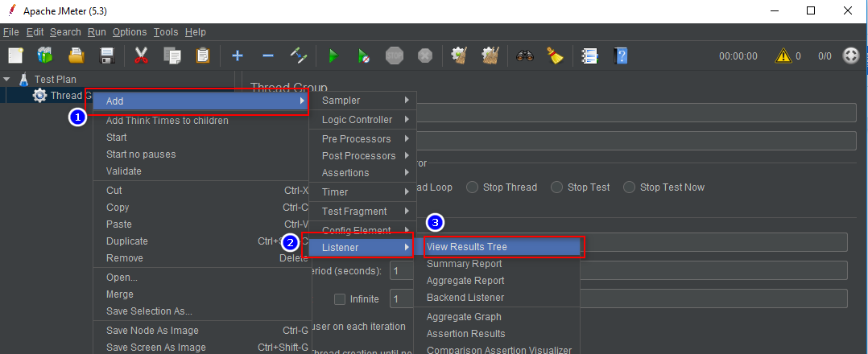Choose Assertion Results listener
This screenshot has width=868, height=354.
pyautogui.click(x=497, y=334)
